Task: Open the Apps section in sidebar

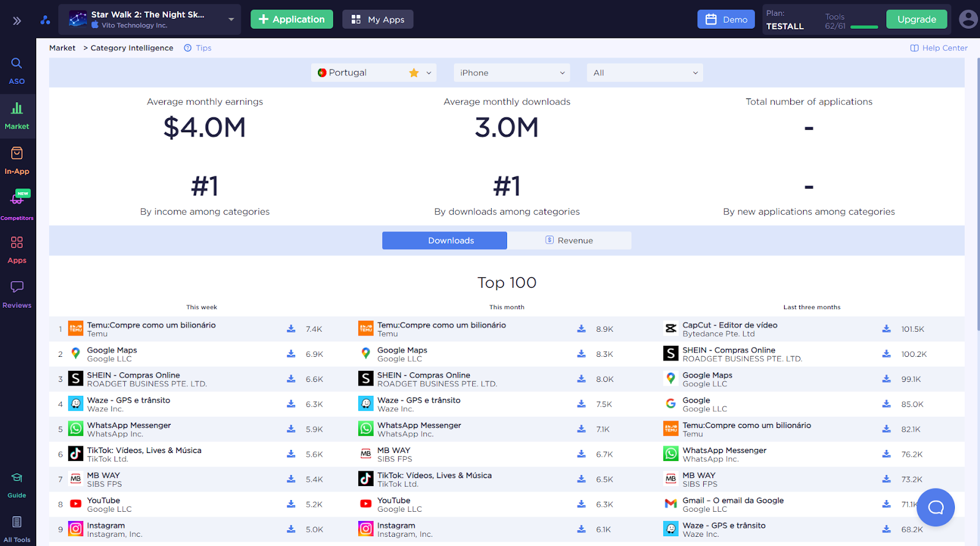Action: [x=17, y=250]
